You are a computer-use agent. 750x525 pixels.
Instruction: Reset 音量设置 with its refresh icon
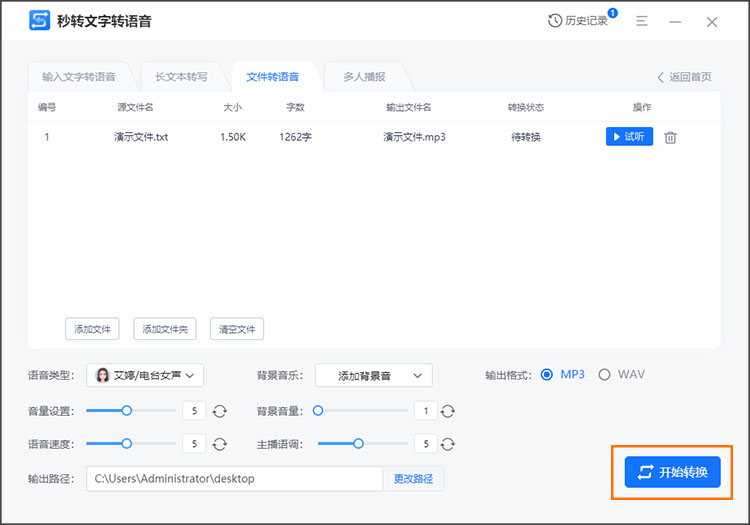click(220, 411)
